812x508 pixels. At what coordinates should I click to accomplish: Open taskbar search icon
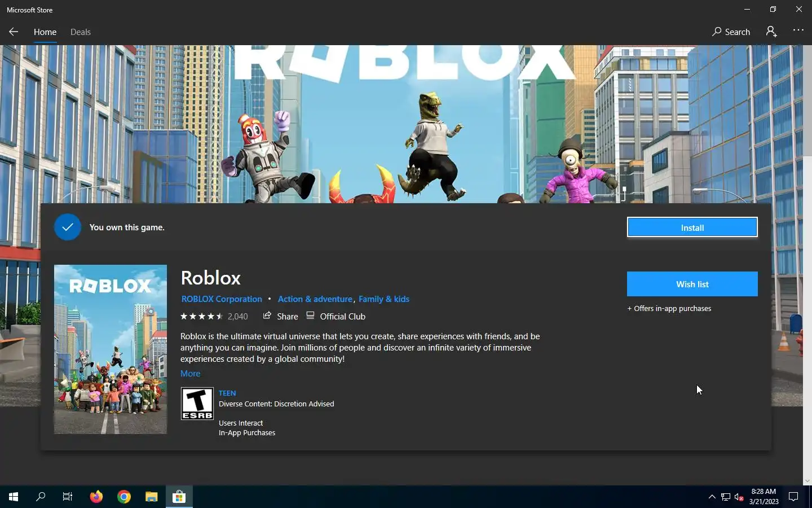coord(41,497)
